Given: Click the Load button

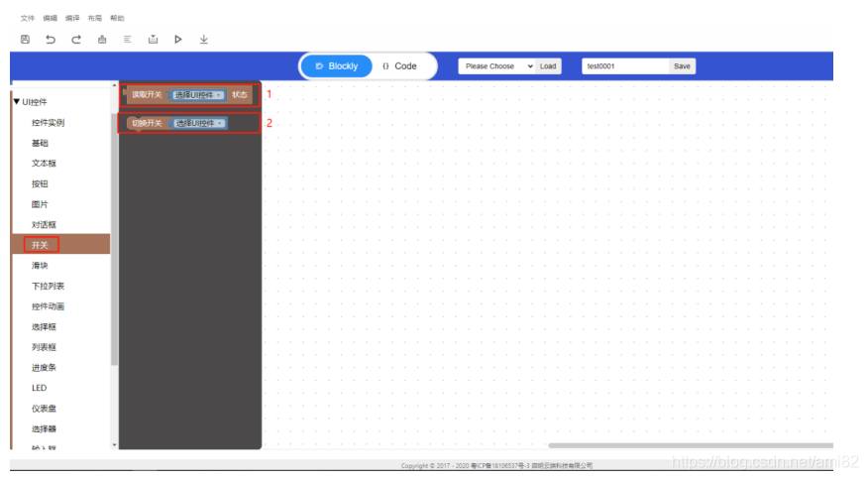Looking at the screenshot, I should 548,66.
